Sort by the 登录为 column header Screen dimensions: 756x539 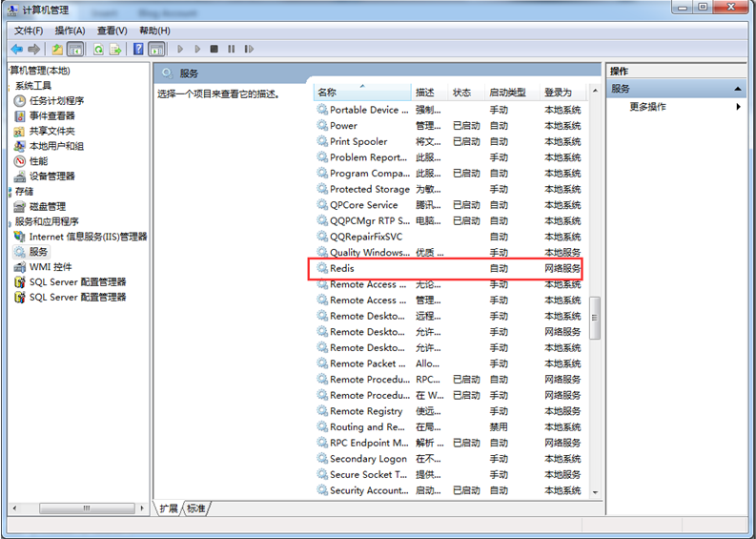tap(563, 93)
